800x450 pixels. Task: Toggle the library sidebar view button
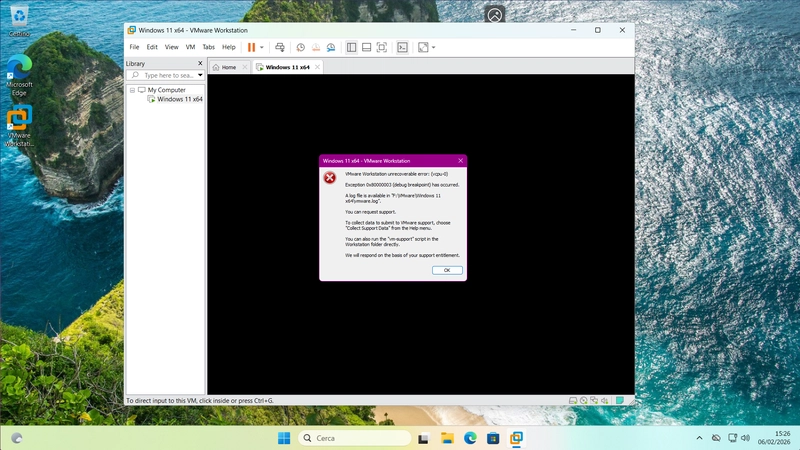tap(351, 47)
